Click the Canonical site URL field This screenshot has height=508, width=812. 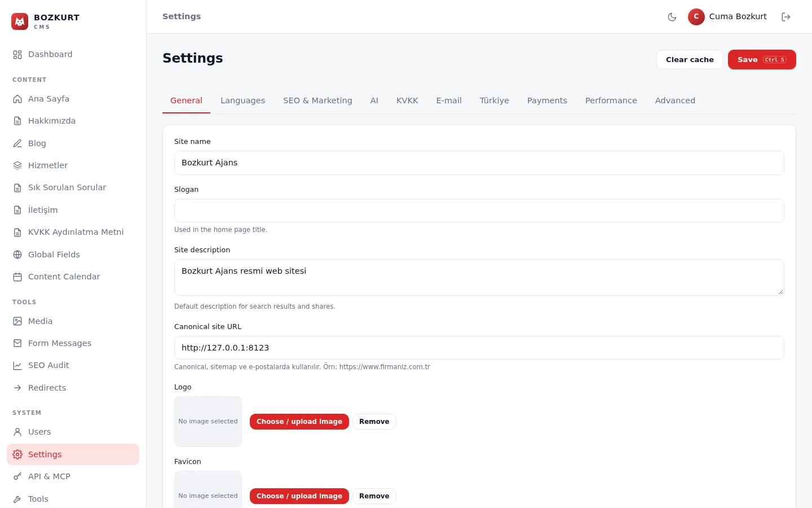pyautogui.click(x=479, y=348)
